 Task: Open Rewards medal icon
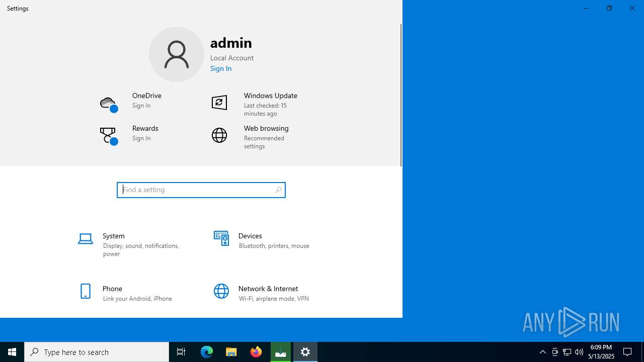coord(109,136)
